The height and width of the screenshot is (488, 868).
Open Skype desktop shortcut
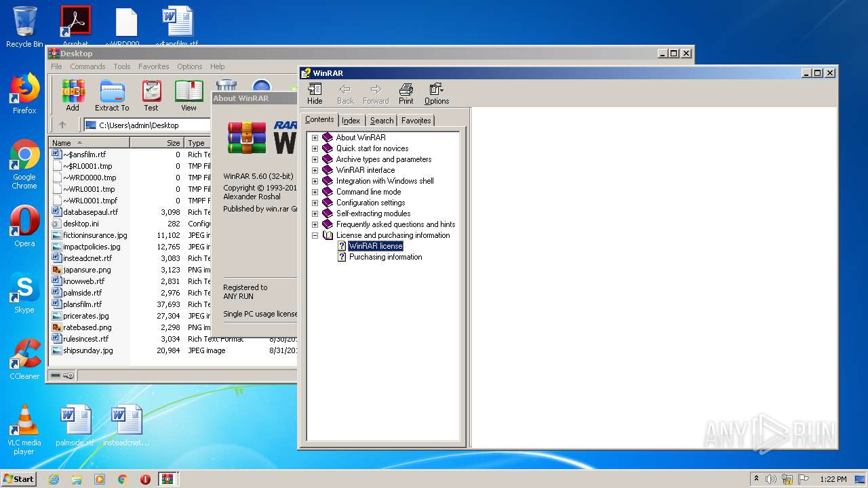pos(24,293)
